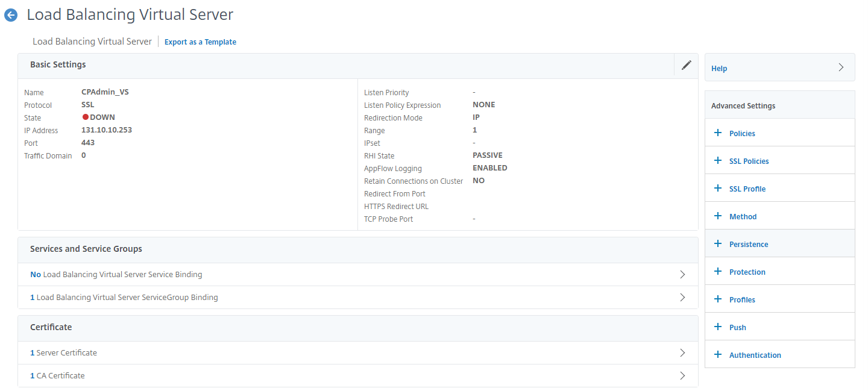Click the red DOWN state indicator
This screenshot has height=391, width=868.
86,117
